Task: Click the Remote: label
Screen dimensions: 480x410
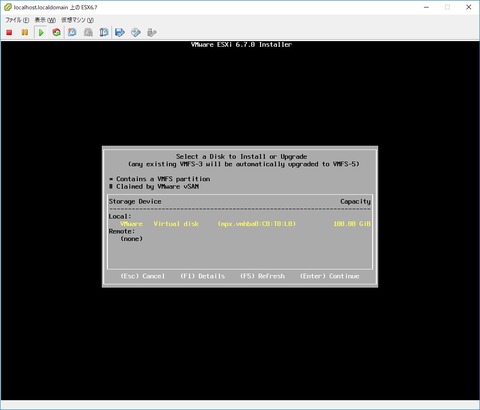Action: 122,231
